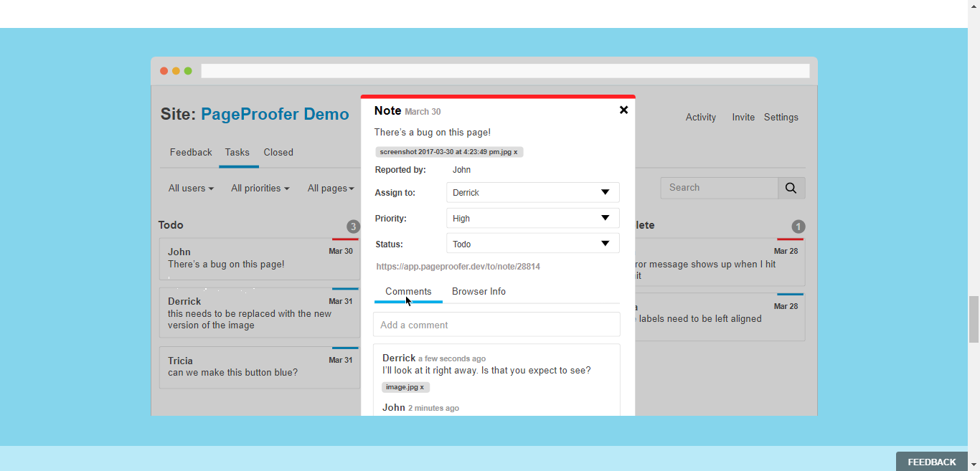Image resolution: width=980 pixels, height=471 pixels.
Task: Click the Todo column heading
Action: [x=171, y=225]
